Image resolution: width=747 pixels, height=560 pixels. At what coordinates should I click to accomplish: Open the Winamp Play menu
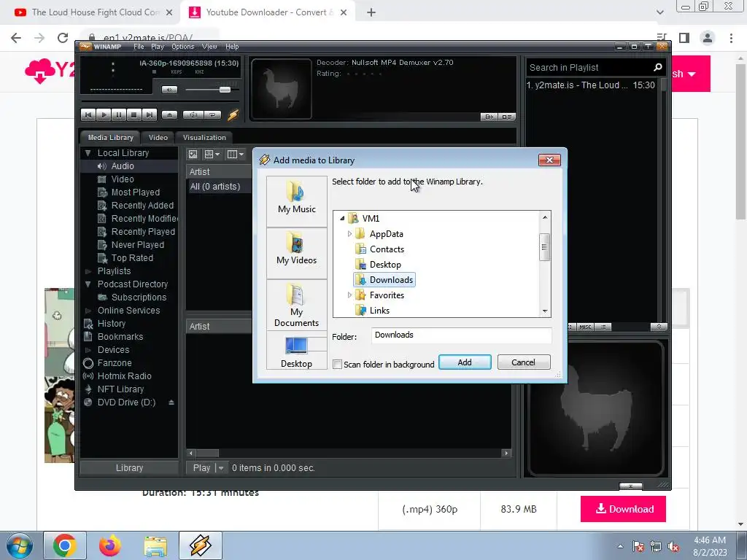pyautogui.click(x=158, y=47)
